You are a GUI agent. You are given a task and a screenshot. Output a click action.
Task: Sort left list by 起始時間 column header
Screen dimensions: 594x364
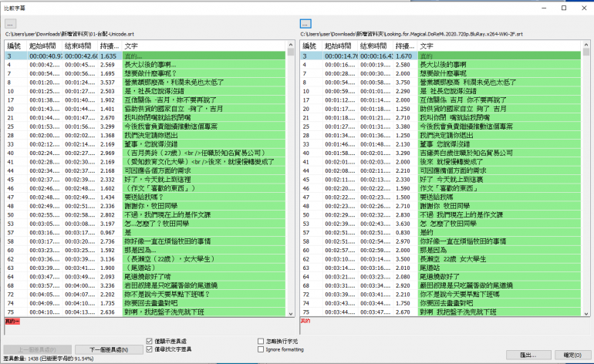pos(45,45)
